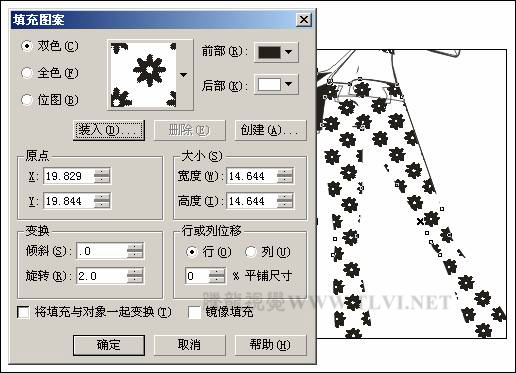Click the 装入 load button

[109, 130]
